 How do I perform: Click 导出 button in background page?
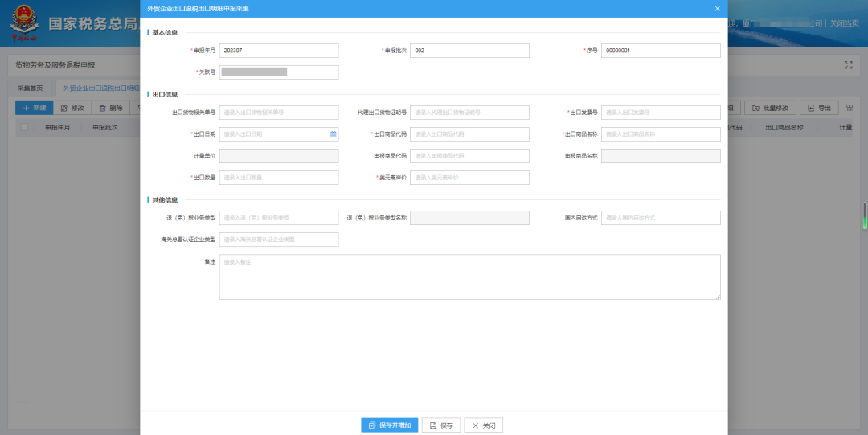point(819,108)
